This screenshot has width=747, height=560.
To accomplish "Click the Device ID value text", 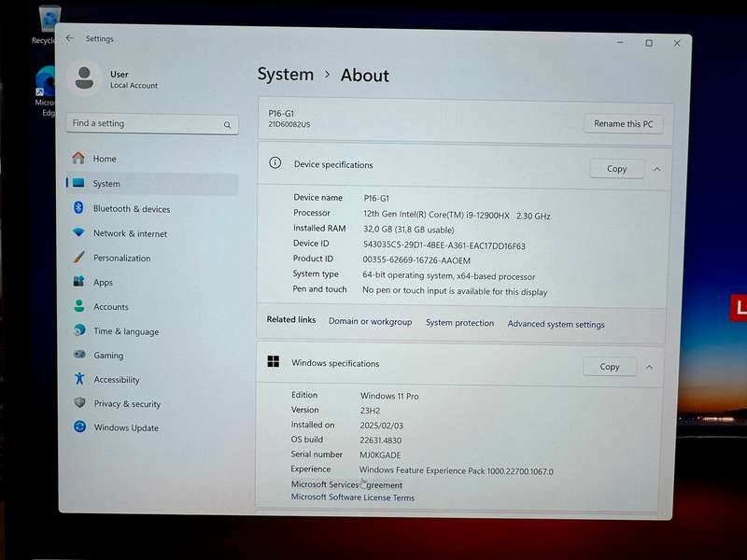I will pyautogui.click(x=444, y=245).
